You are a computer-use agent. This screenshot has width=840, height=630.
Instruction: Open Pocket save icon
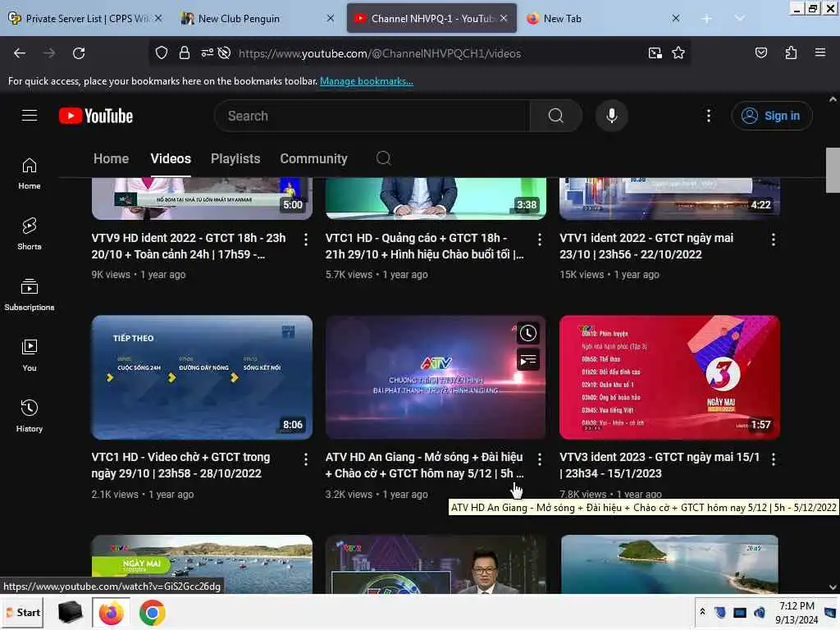(760, 52)
